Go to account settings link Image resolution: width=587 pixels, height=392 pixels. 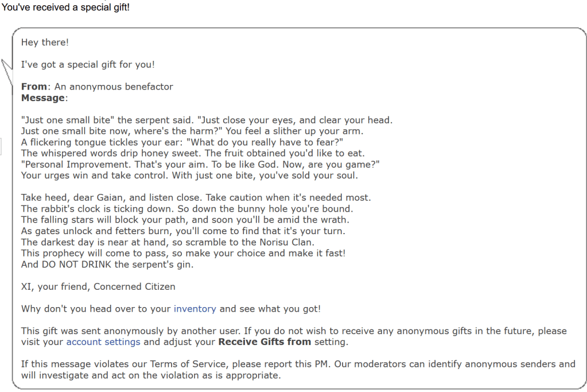(103, 342)
